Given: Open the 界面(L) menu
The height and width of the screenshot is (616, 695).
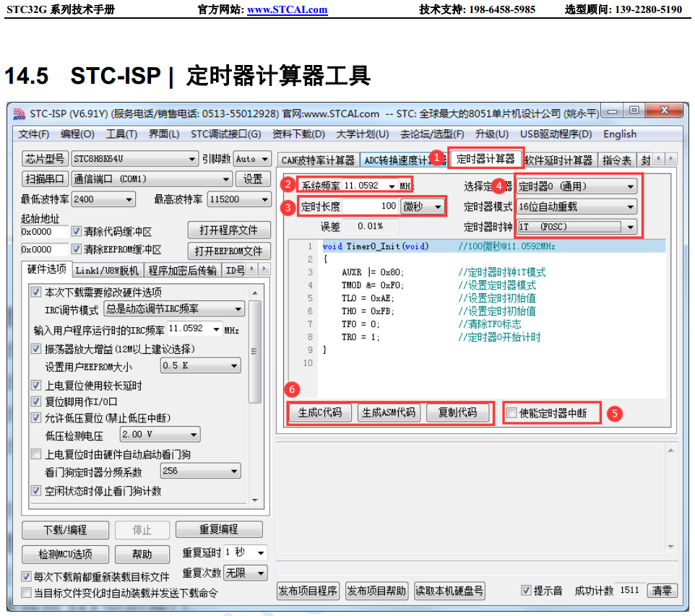Looking at the screenshot, I should pos(164,134).
